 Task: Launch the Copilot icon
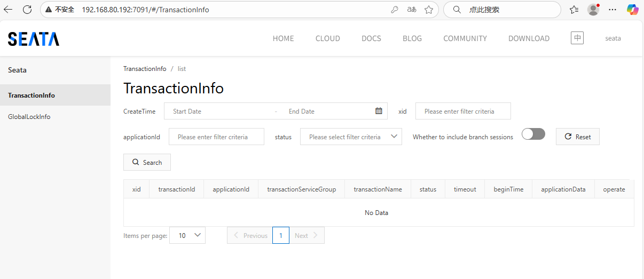(x=632, y=10)
